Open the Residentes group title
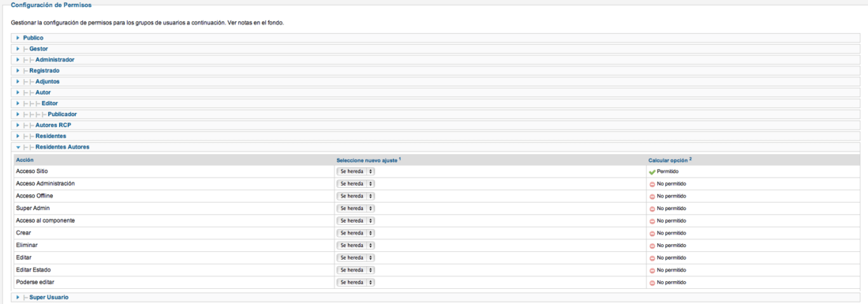The width and height of the screenshot is (868, 304). [x=51, y=137]
